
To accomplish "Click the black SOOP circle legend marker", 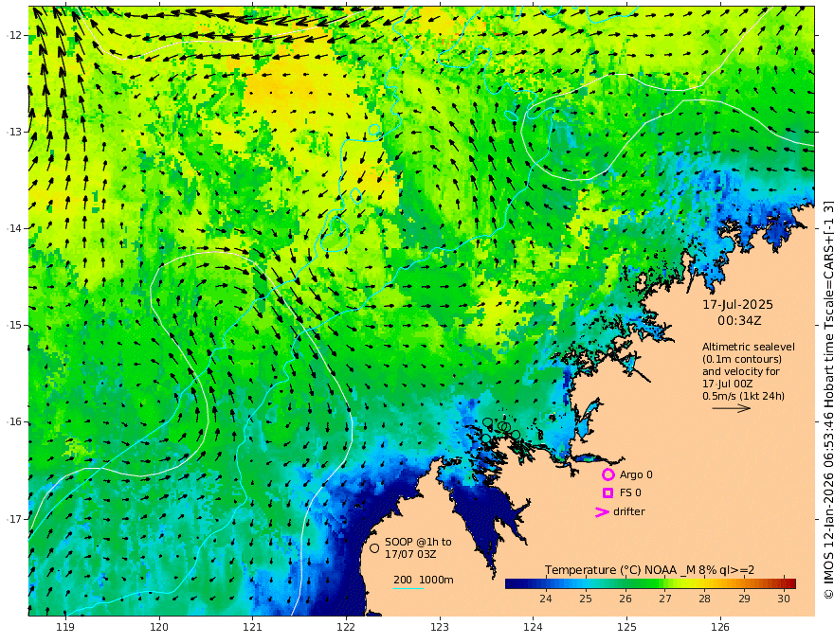I will coord(374,547).
